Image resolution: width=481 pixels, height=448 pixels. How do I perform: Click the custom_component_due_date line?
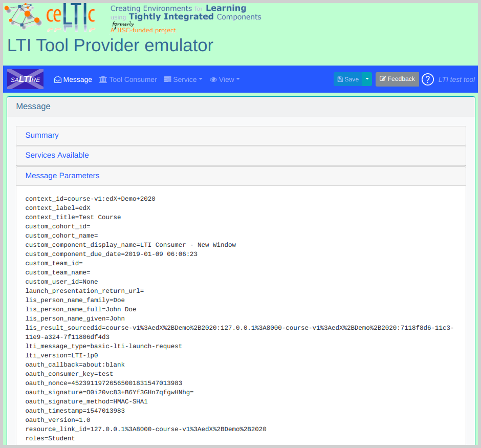112,254
